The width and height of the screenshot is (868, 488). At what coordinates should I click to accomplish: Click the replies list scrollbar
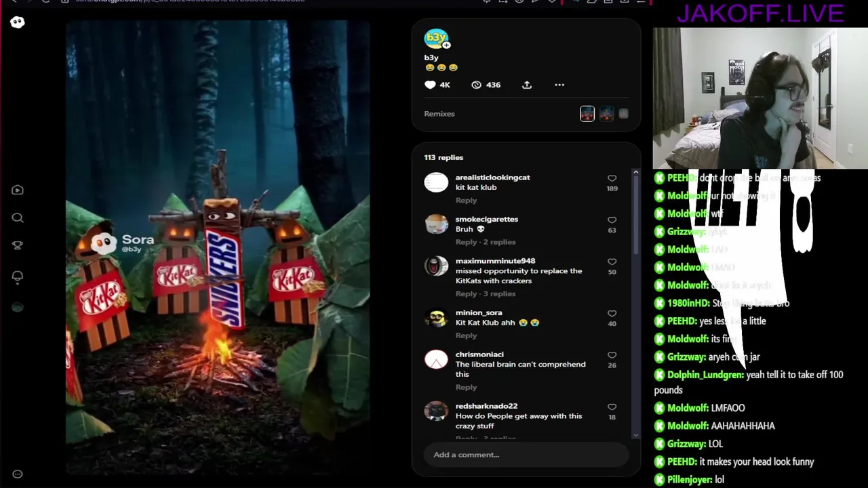tap(635, 217)
